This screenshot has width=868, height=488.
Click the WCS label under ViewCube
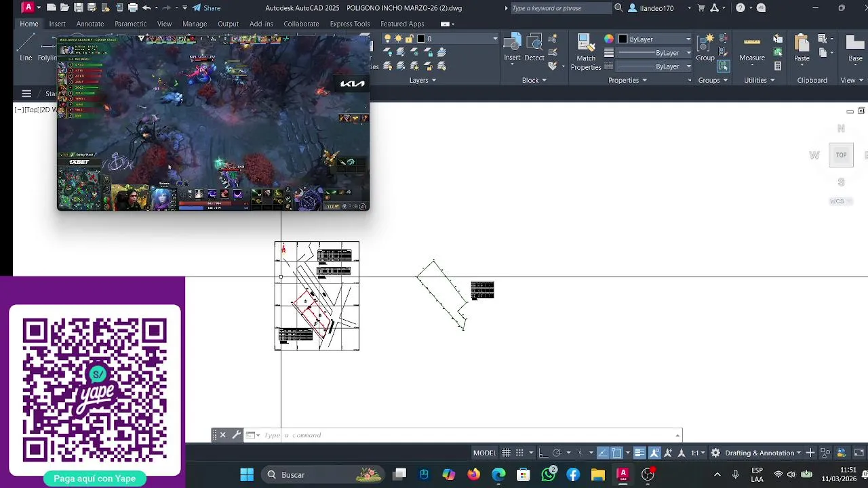pyautogui.click(x=837, y=201)
